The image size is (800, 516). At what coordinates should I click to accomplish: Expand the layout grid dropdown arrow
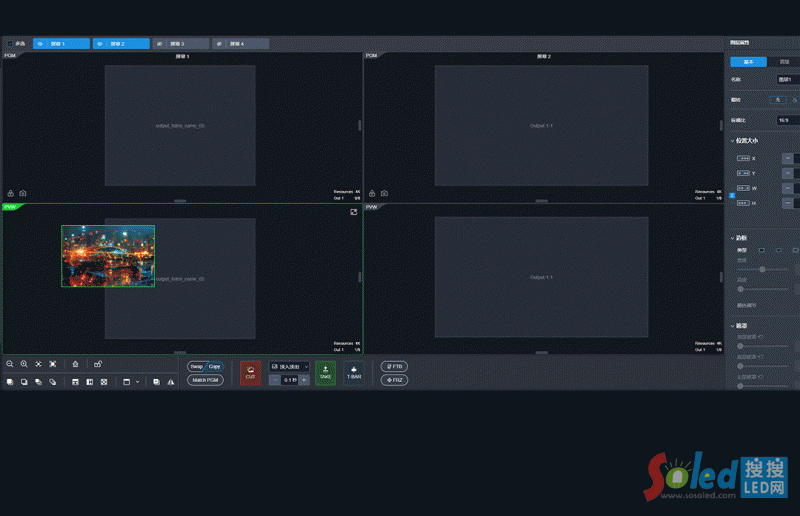coord(137,382)
